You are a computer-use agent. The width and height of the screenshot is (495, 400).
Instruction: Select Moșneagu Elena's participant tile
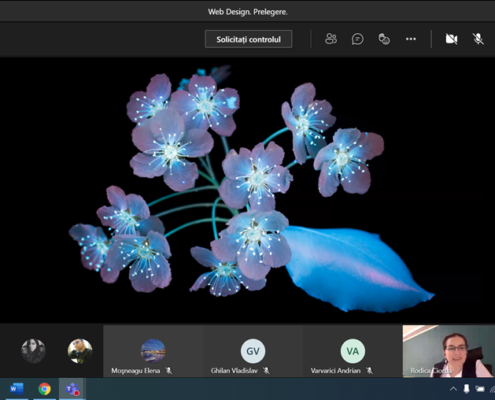point(153,351)
